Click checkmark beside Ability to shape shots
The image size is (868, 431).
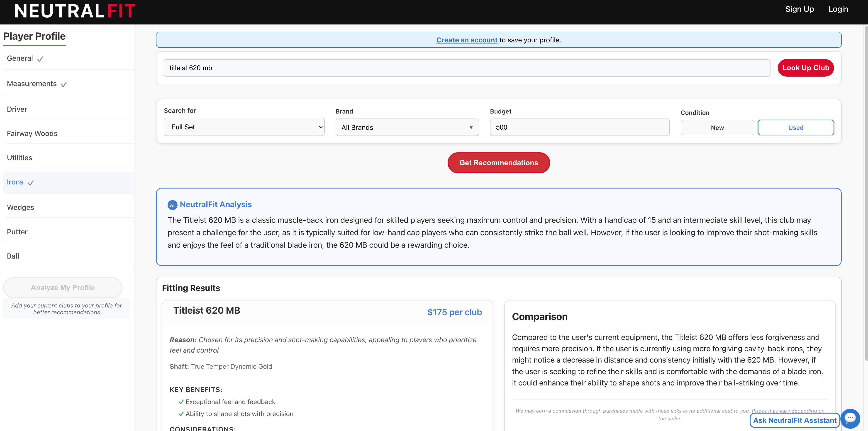tap(181, 414)
